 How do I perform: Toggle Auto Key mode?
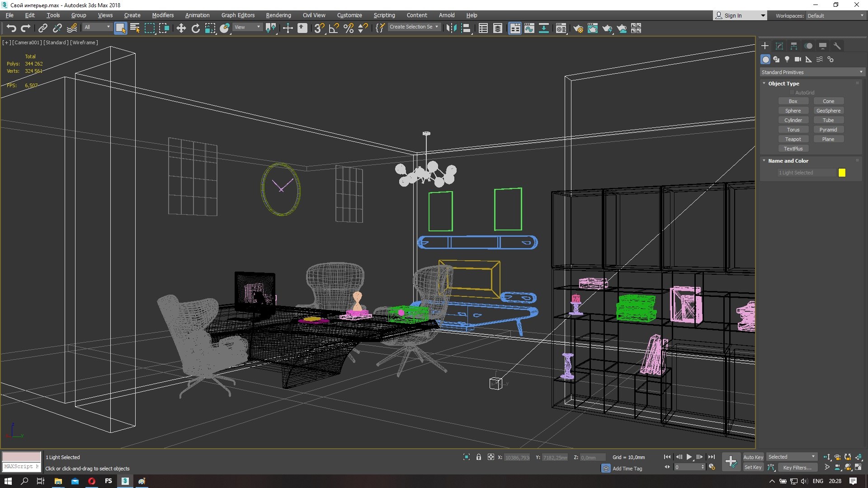(753, 457)
